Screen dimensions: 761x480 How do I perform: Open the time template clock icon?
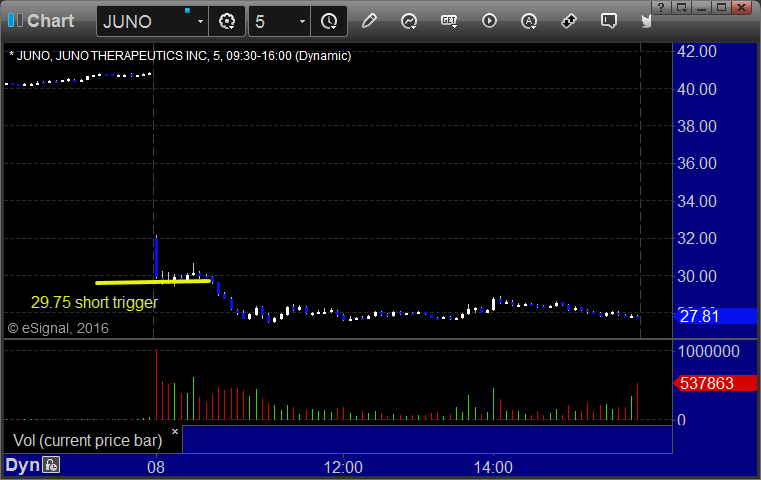tap(329, 21)
